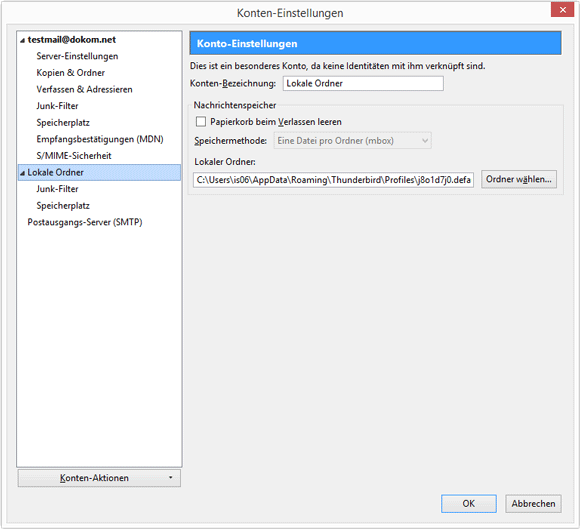580x529 pixels.
Task: Open Verfassen & Adressieren section
Action: tap(84, 90)
